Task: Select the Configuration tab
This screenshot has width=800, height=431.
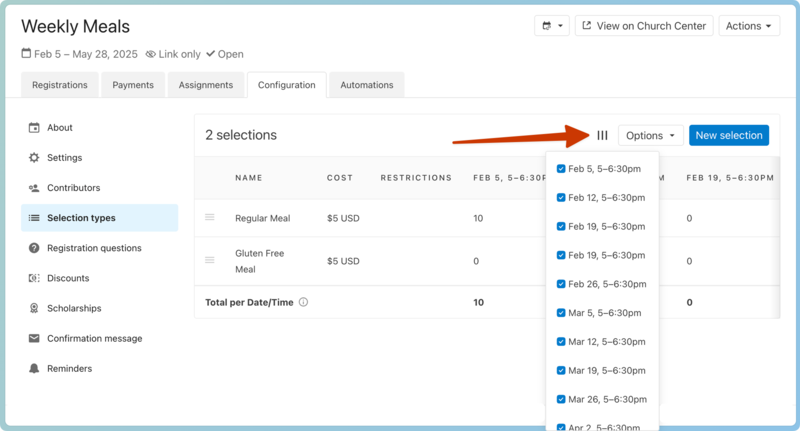Action: coord(287,85)
